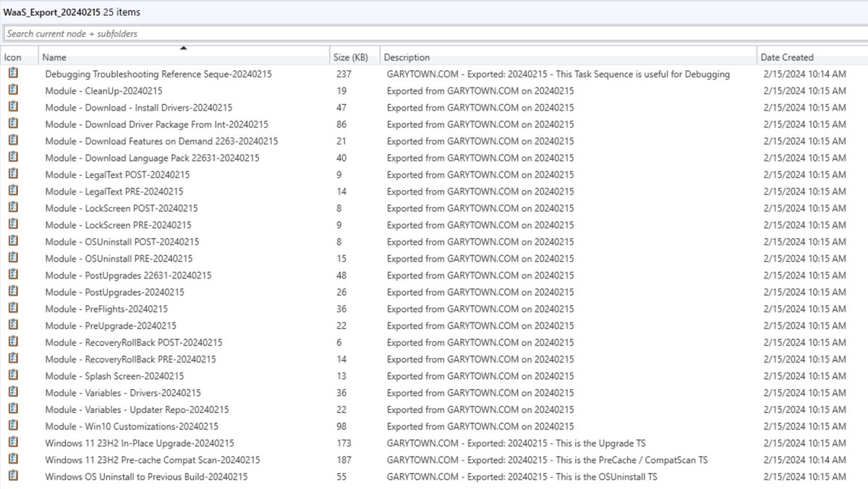Click the Icon column header

(x=20, y=57)
